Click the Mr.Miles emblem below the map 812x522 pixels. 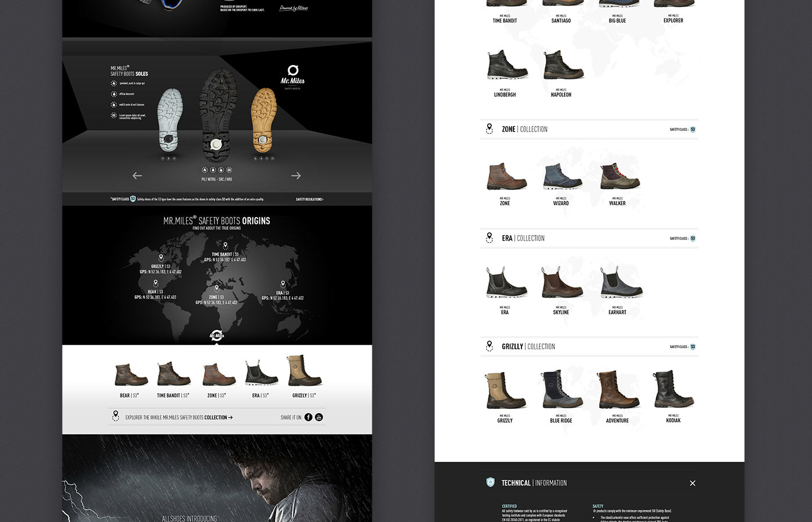217,336
